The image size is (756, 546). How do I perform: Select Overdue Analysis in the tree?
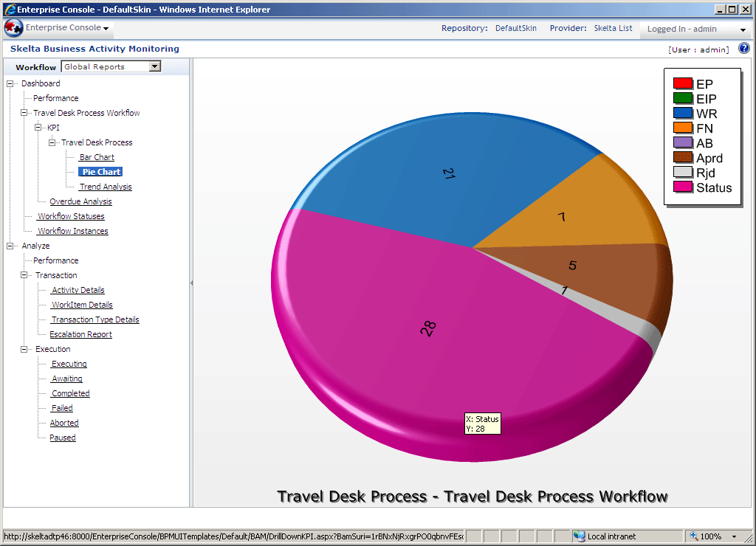[80, 201]
